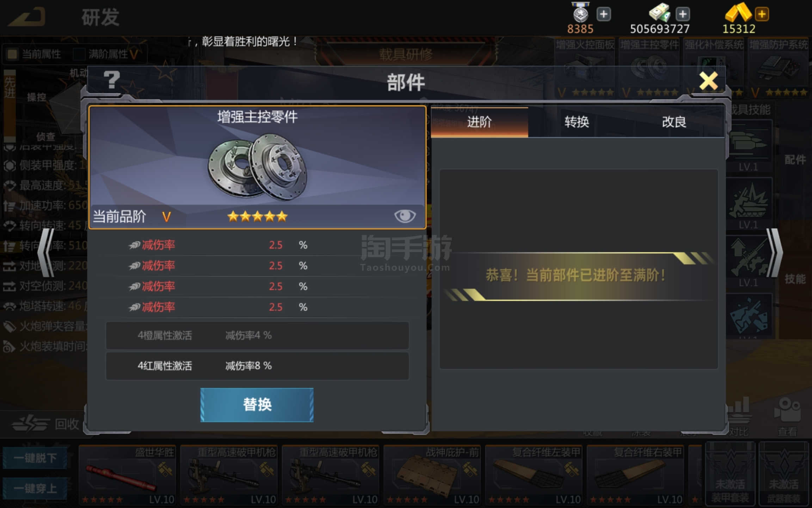Show previous part with left chevron
This screenshot has width=812, height=508.
coord(47,253)
